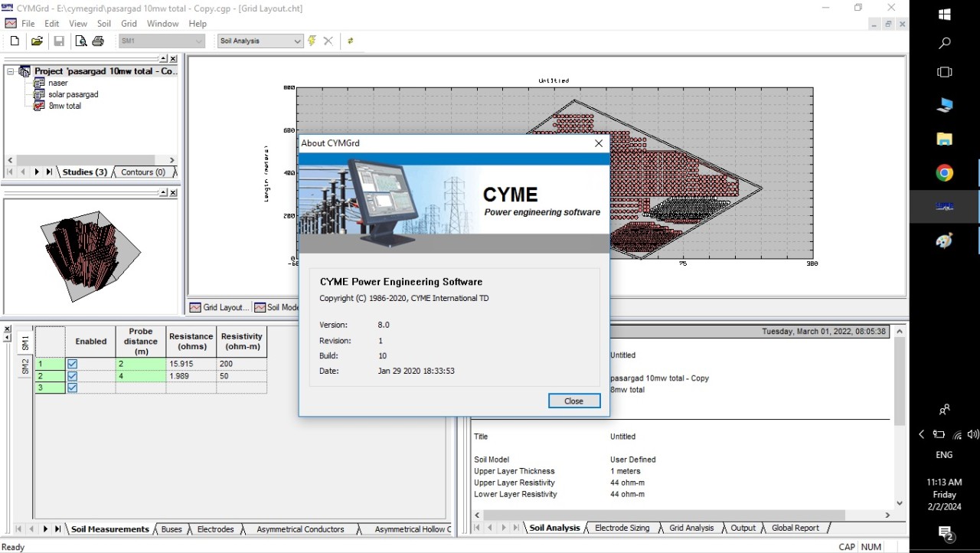Open the Soil Measurements data tab
The height and width of the screenshot is (553, 980).
pos(110,529)
